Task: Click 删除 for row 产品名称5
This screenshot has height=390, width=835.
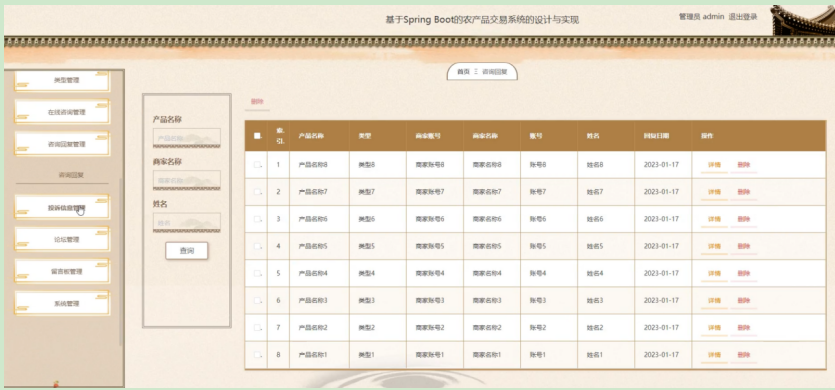Action: (x=743, y=246)
